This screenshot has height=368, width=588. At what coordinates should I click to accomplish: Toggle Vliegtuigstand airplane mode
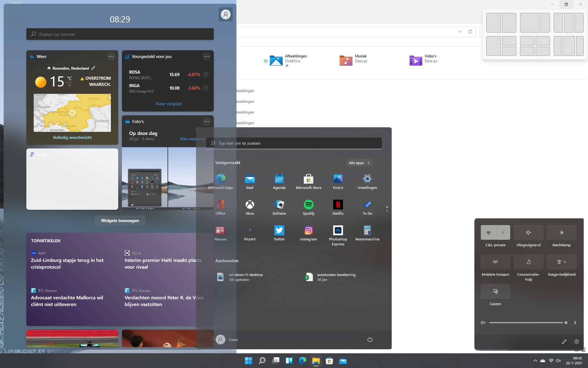tap(529, 232)
